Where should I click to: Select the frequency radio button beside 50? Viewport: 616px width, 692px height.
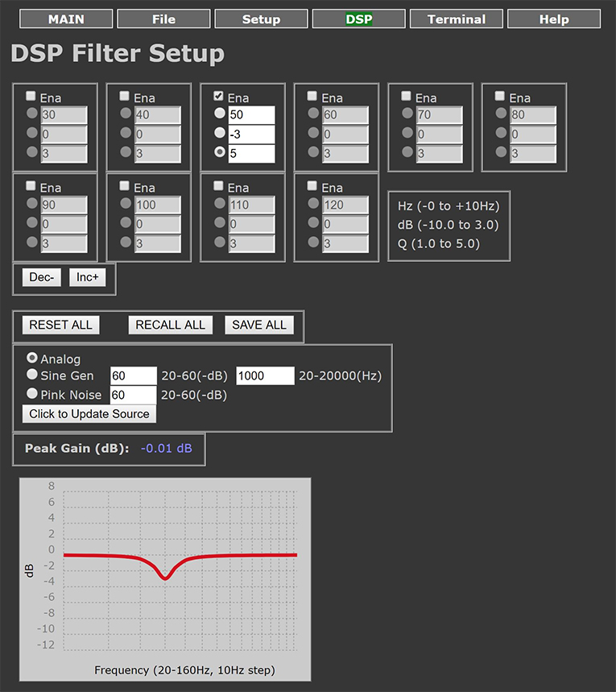[219, 114]
